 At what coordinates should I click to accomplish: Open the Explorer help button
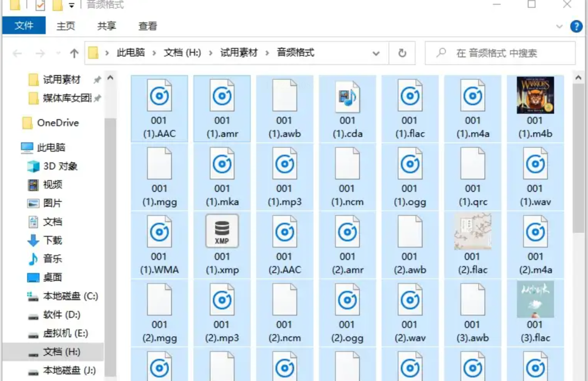coord(576,26)
